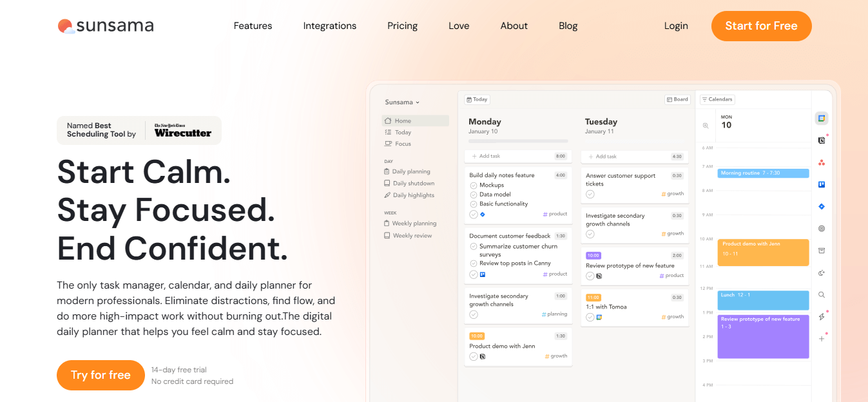Viewport: 868px width, 402px height.
Task: Check off the Mockups subtask
Action: [x=474, y=186]
